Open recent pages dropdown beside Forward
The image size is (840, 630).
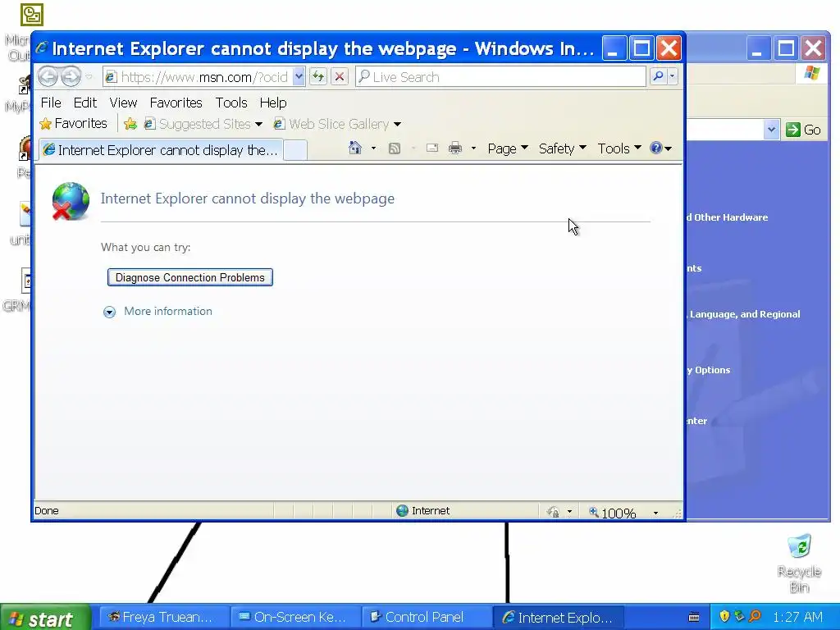tap(89, 77)
